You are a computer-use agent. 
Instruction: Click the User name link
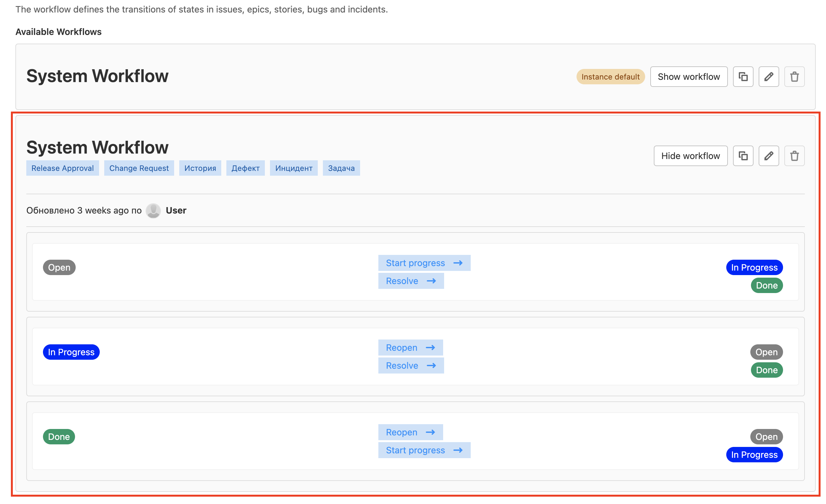(176, 210)
